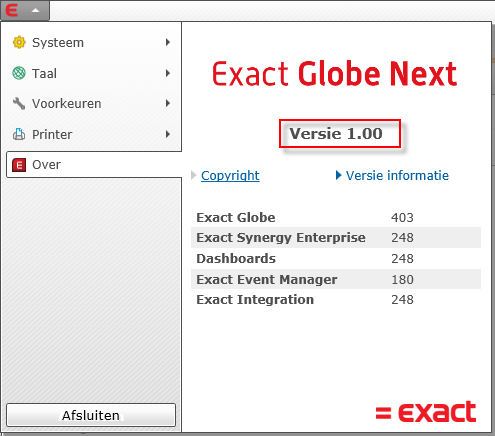
Task: Expand the Printer submenu arrow
Action: click(x=168, y=134)
